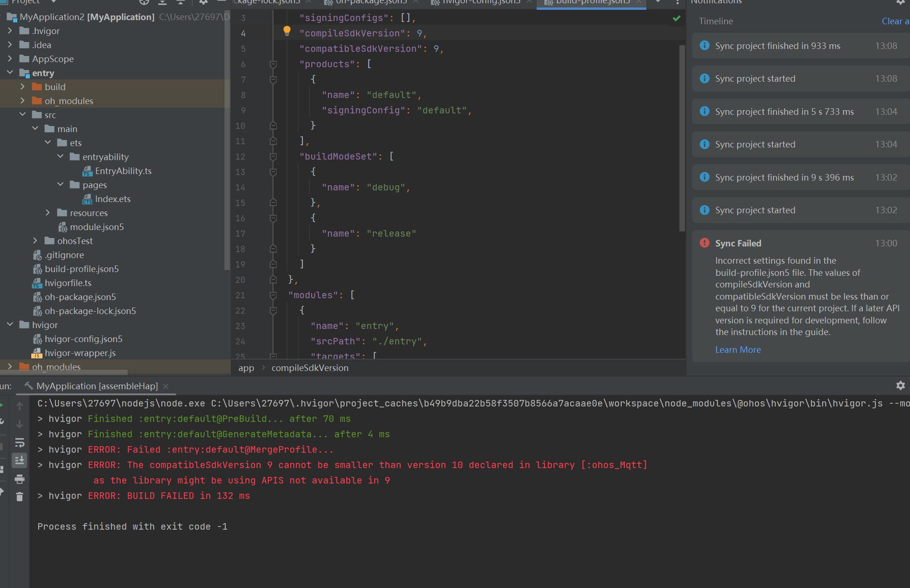Screen dimensions: 910x588
Task: Collapse the src folder
Action: (x=22, y=115)
